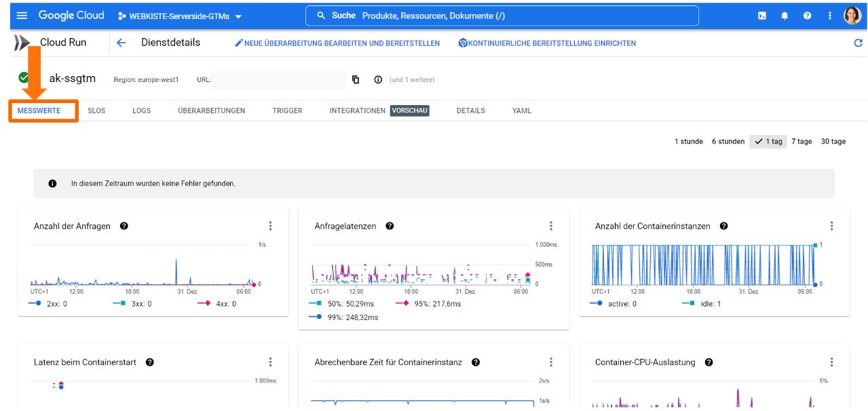The width and height of the screenshot is (868, 411).
Task: Open the help question mark menu
Action: tap(807, 16)
